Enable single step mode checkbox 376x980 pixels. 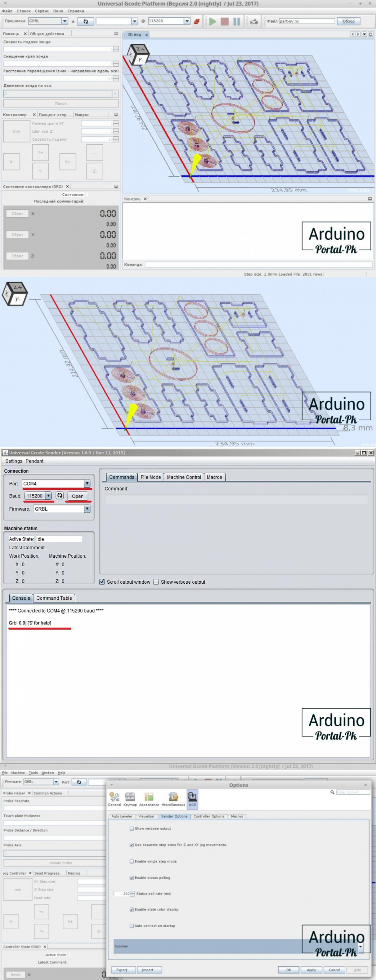[132, 861]
